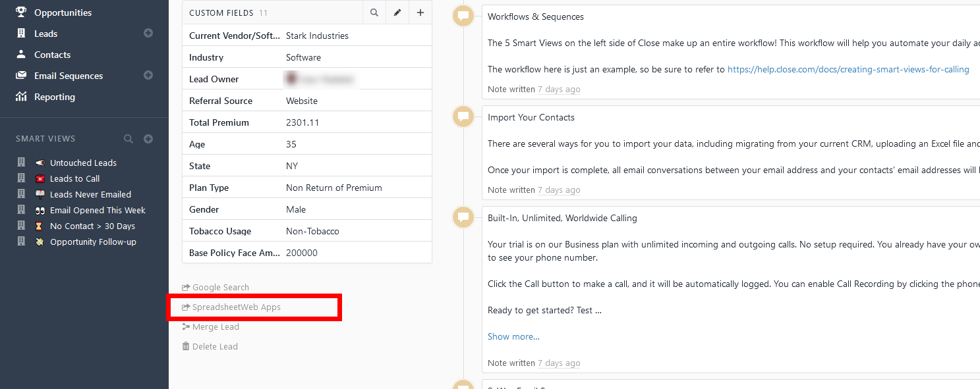Click the Import Your Contacts note bubble icon
Screen dimensions: 980x389
[463, 117]
